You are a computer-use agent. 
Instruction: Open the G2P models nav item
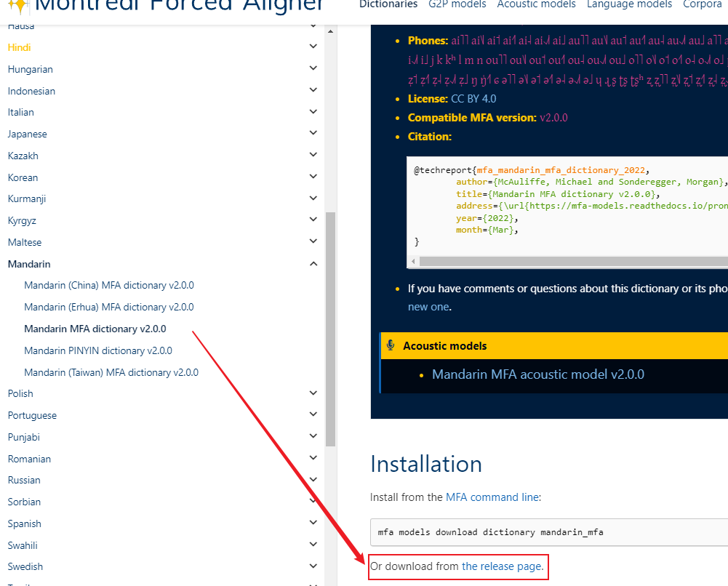click(x=457, y=4)
